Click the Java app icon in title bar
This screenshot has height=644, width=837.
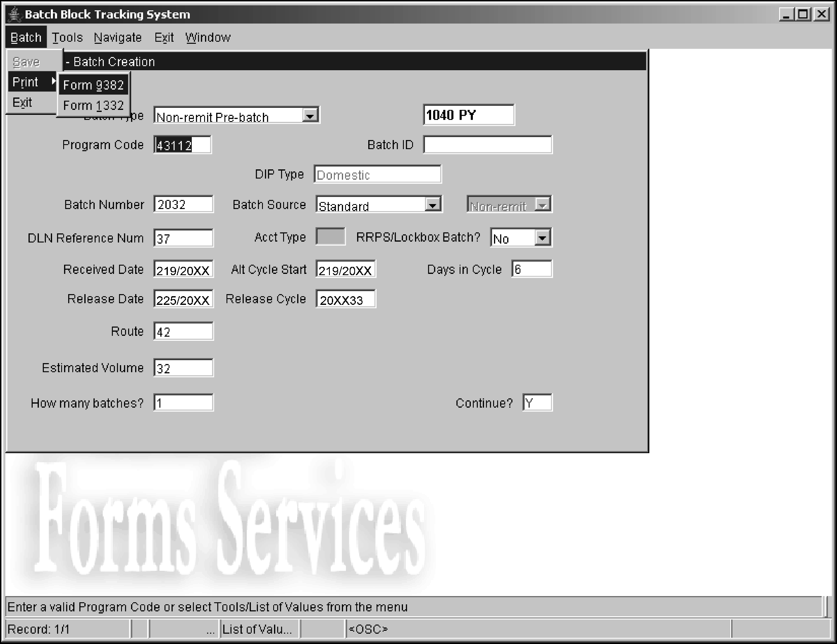coord(15,14)
